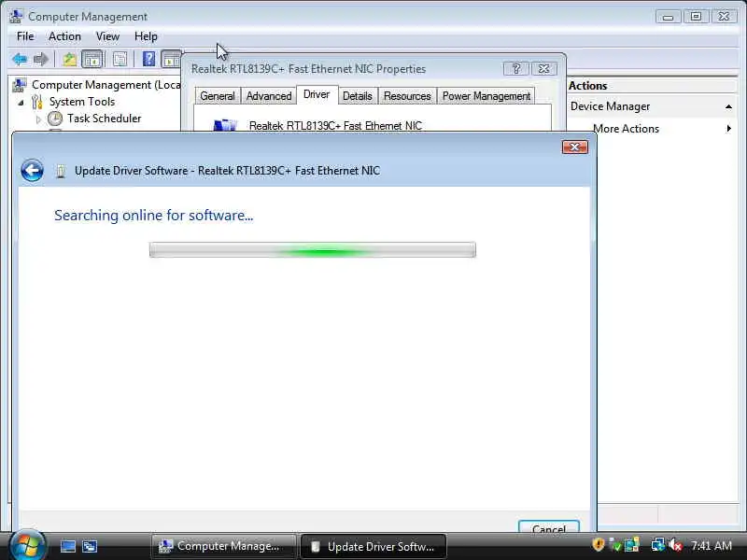This screenshot has height=560, width=747.
Task: Collapse the System Tools tree node
Action: point(21,103)
